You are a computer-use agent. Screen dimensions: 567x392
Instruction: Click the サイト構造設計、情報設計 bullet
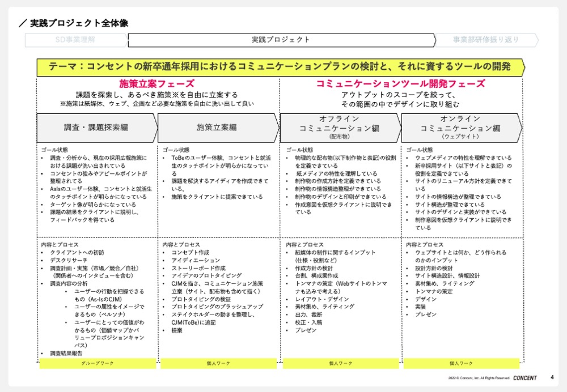click(447, 276)
